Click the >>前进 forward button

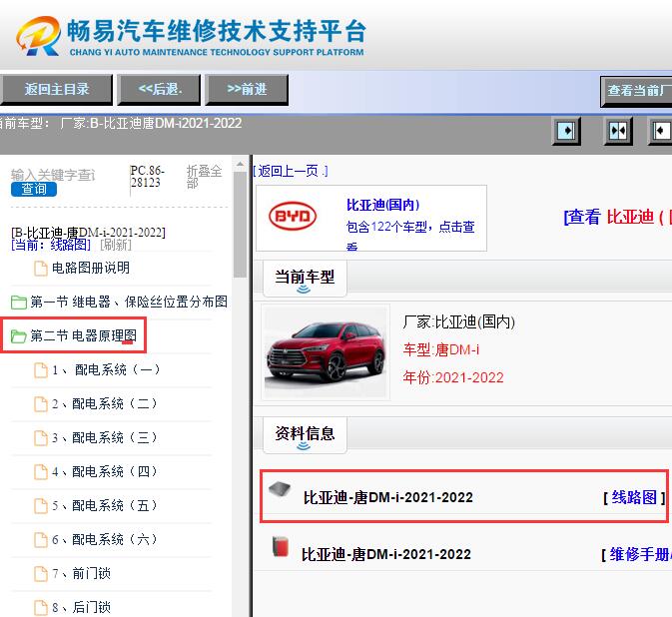coord(247,89)
